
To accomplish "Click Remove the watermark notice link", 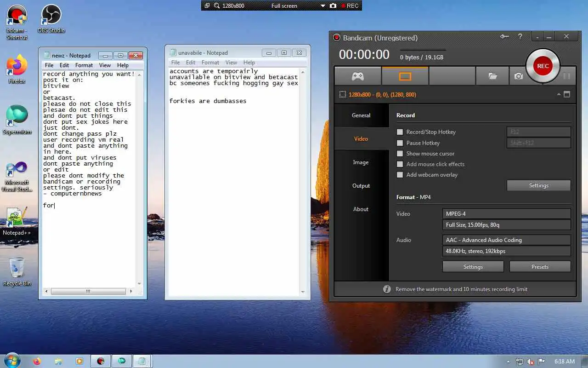I will pyautogui.click(x=461, y=289).
